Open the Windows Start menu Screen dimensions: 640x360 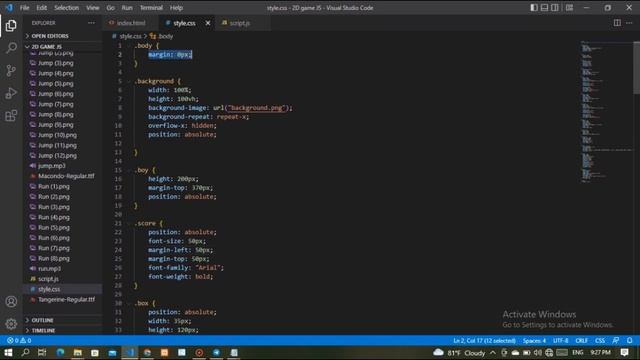click(x=8, y=352)
